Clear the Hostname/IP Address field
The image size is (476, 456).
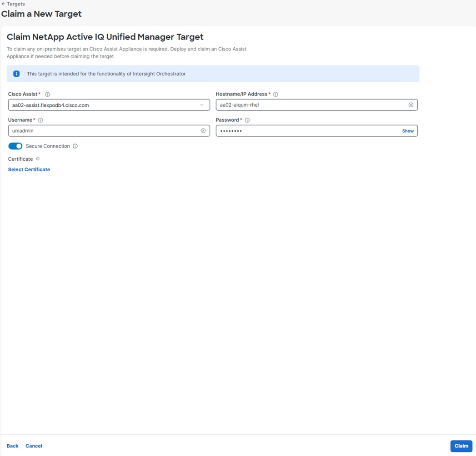411,105
